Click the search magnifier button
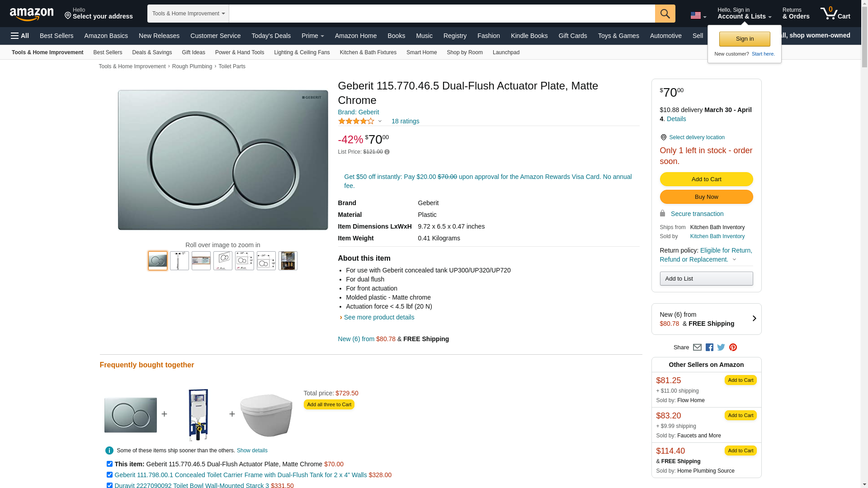The width and height of the screenshot is (868, 488). [665, 14]
